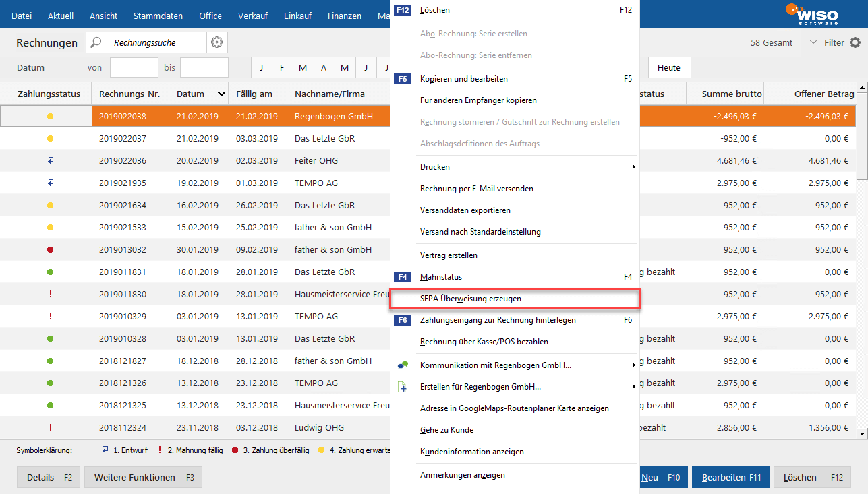Click the magnifier icon beside Rechnungssuche
This screenshot has height=494, width=868.
click(96, 42)
